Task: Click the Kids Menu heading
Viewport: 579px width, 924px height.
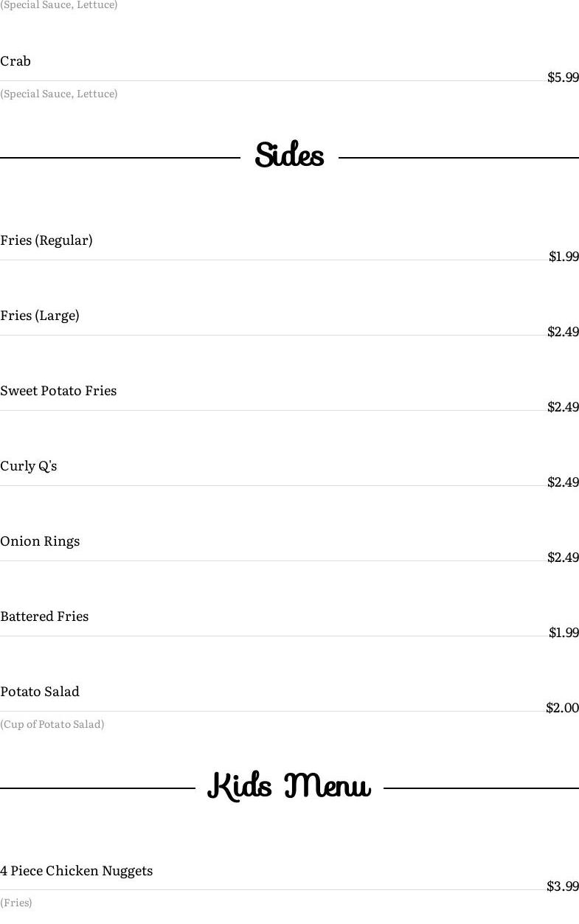Action: [289, 786]
